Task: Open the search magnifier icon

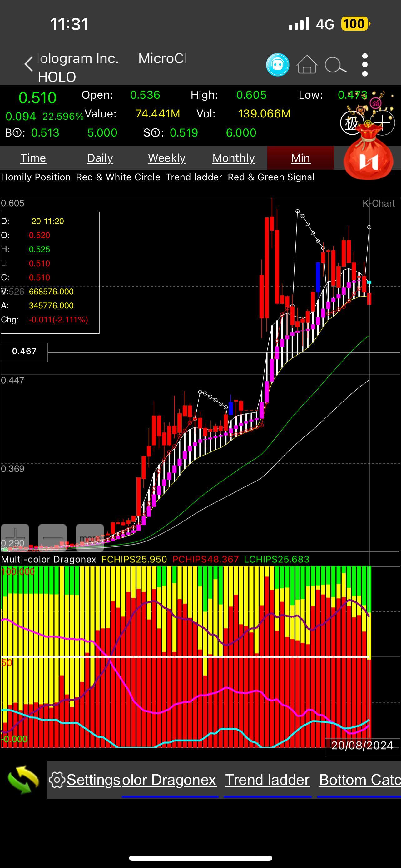Action: coord(335,65)
